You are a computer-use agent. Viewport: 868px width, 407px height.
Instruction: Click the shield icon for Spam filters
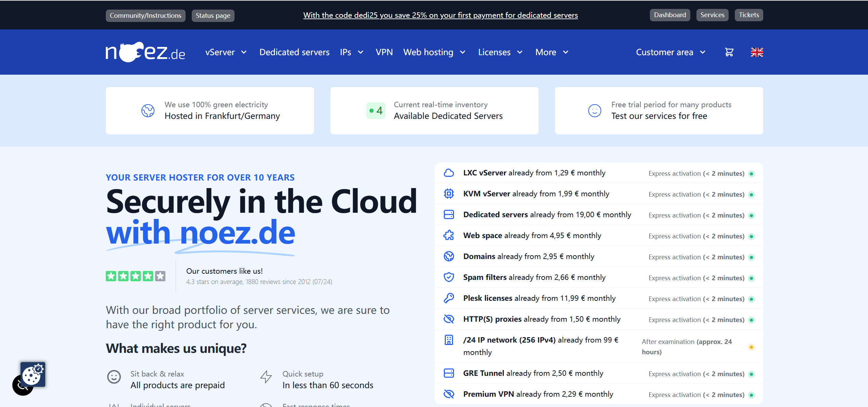pos(449,277)
